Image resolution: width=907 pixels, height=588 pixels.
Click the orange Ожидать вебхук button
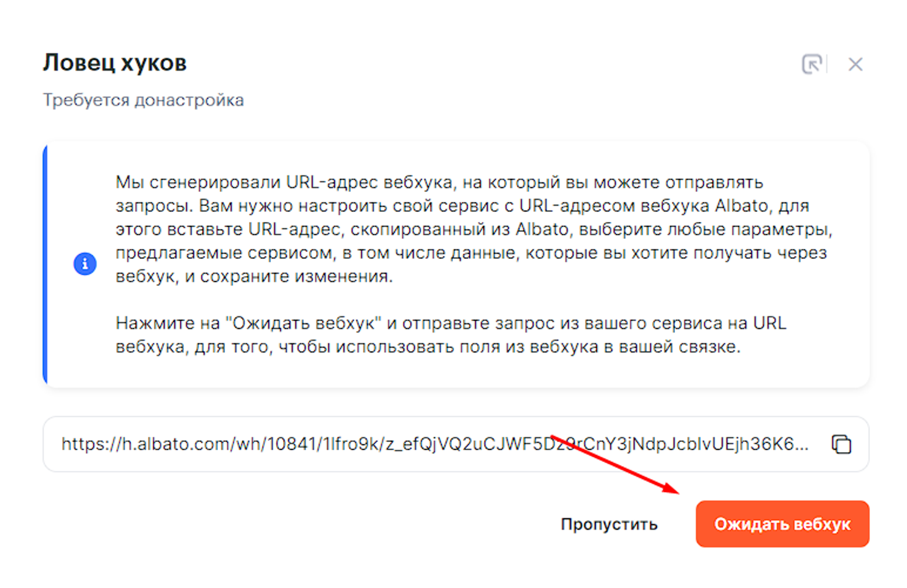(782, 524)
